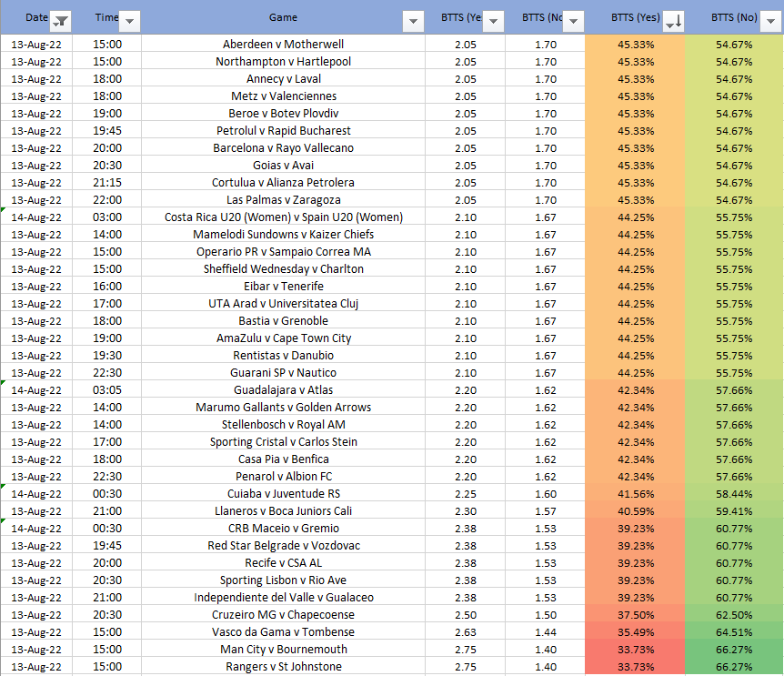784x676 pixels.
Task: Click the Rentistas v Danubio cell
Action: (283, 356)
